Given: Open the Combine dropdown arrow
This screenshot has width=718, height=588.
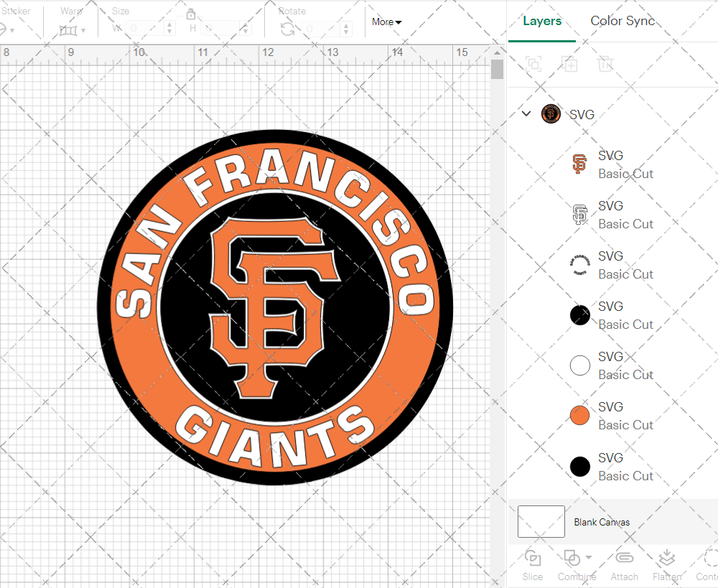Looking at the screenshot, I should [x=589, y=557].
